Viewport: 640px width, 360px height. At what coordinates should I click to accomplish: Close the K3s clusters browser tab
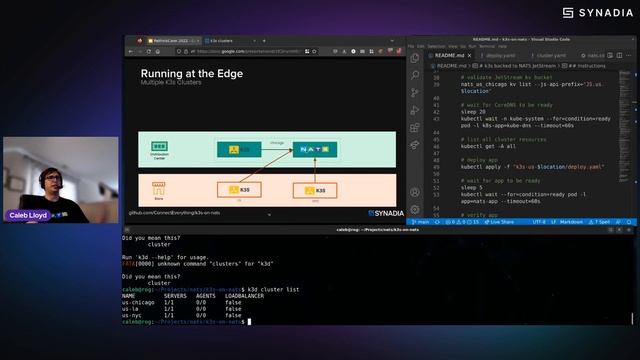coord(254,41)
